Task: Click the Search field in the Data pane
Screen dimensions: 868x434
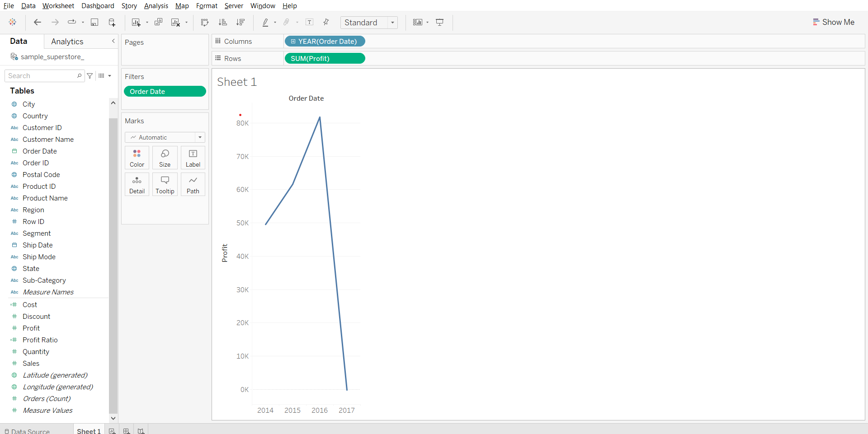Action: [42, 76]
